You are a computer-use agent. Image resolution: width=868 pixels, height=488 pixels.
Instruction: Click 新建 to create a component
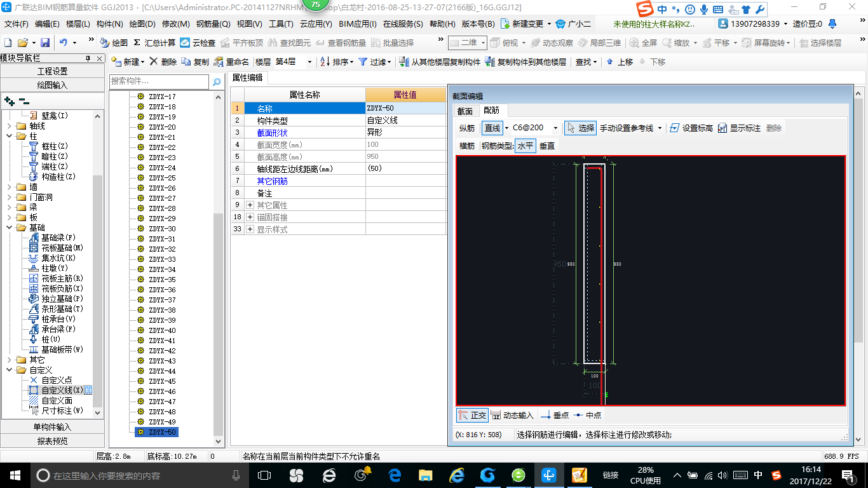[127, 62]
